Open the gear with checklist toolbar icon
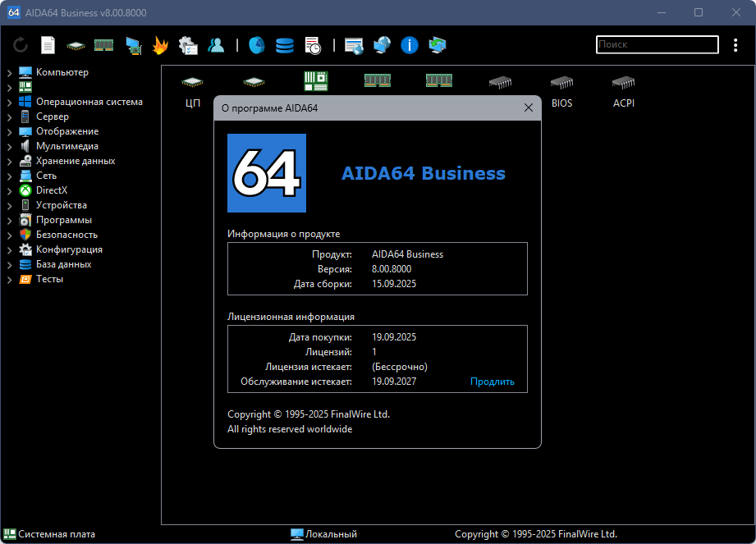Screen dimensions: 756x544 coord(188,45)
